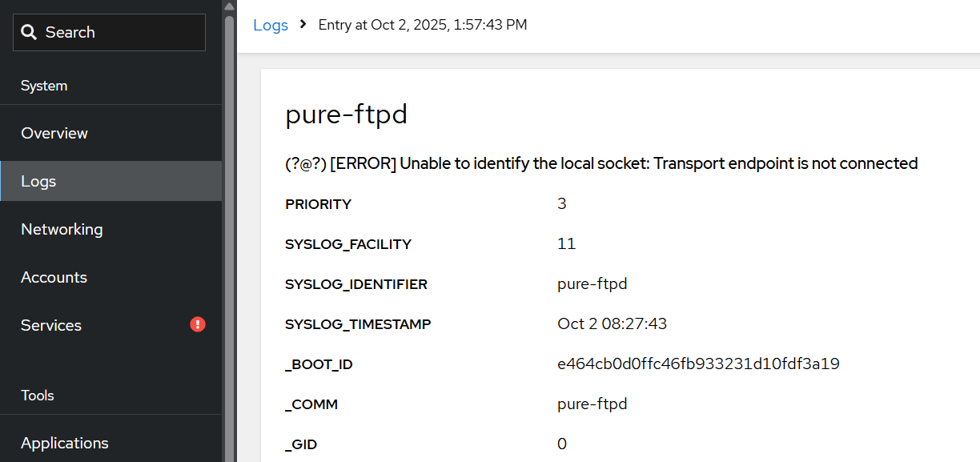
Task: Return to Logs via the breadcrumb link
Action: click(271, 25)
